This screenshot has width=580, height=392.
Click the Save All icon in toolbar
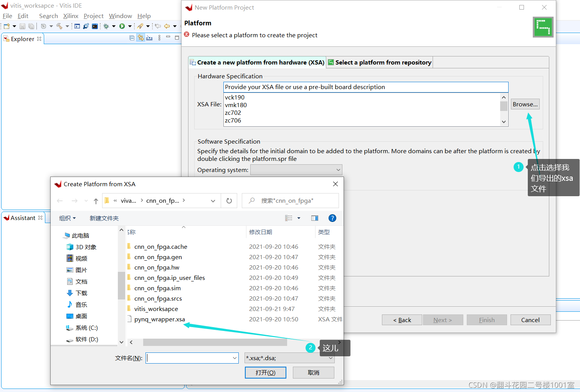tap(31, 26)
